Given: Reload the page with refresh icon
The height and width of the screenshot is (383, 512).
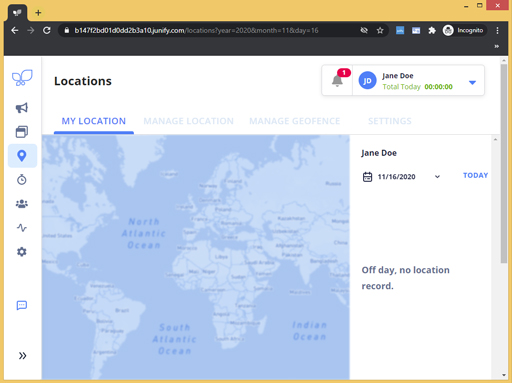Looking at the screenshot, I should point(47,30).
